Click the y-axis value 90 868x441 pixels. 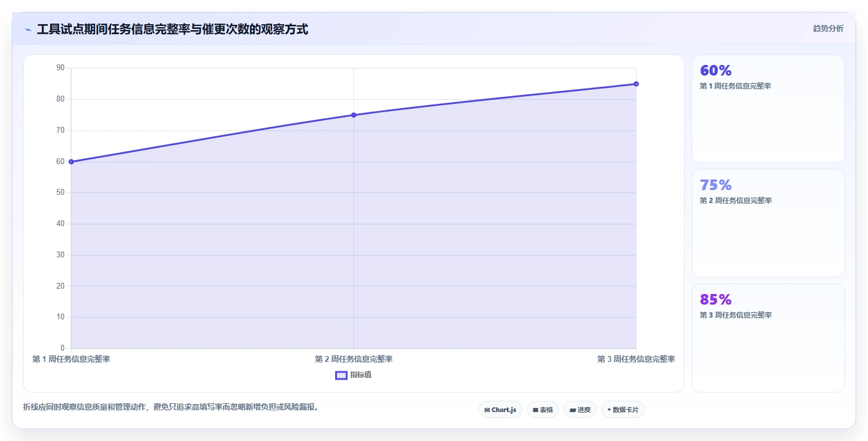click(60, 68)
